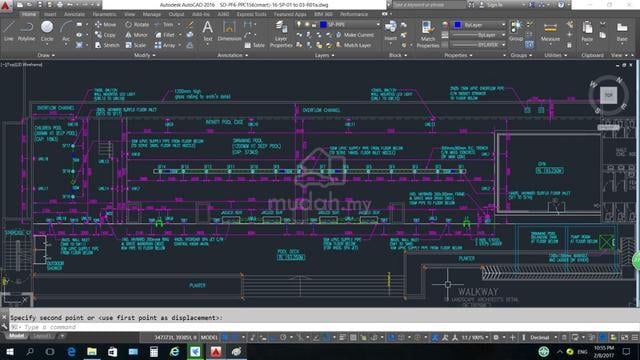Click the blue ByLayer color swatch
This screenshot has height=360, width=640.
(458, 25)
